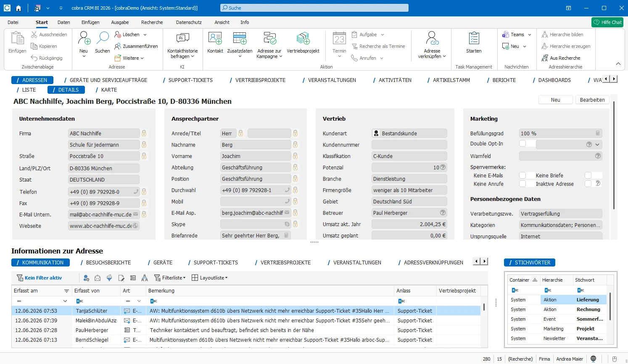Screen dimensions: 628x364
Task: Click the help icon in the Betreuer field
Action: (443, 213)
